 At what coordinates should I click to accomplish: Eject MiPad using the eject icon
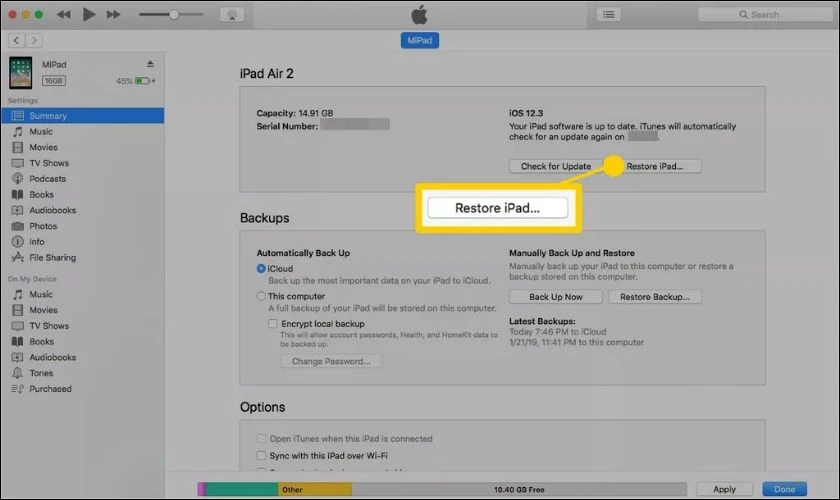pyautogui.click(x=150, y=64)
